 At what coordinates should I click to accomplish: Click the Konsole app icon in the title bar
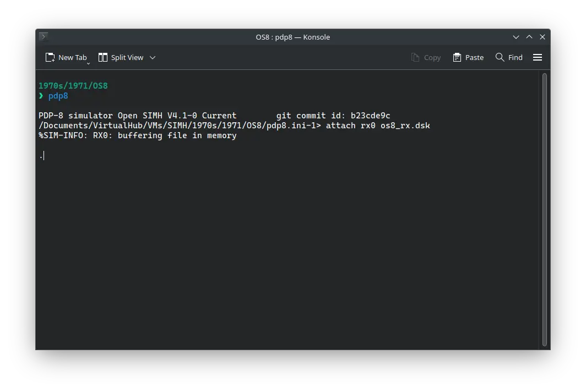point(44,37)
